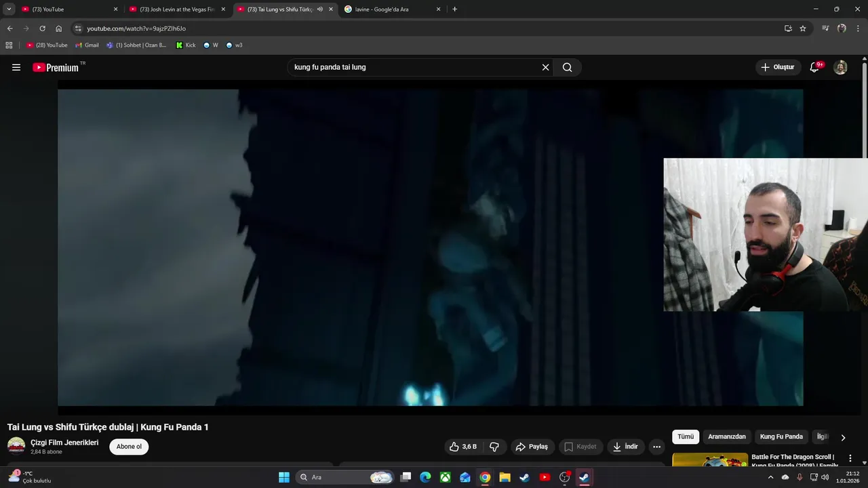The height and width of the screenshot is (488, 868).
Task: Click the muting speaker icon on Tai Lung tab
Action: 320,9
